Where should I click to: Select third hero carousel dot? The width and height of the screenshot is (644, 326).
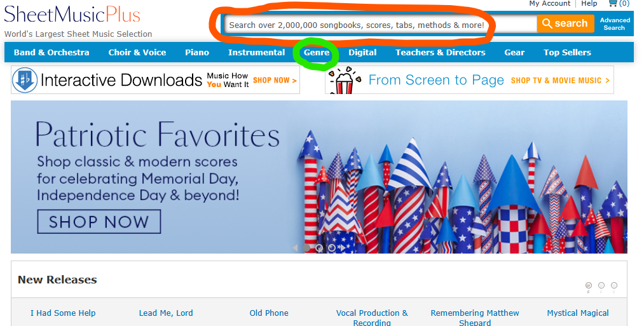coord(331,248)
